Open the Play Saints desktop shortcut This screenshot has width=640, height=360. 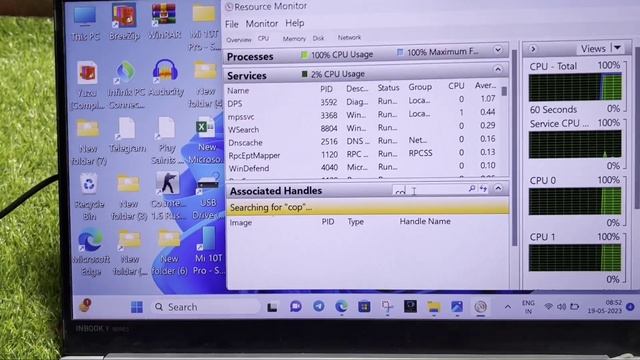click(x=167, y=141)
